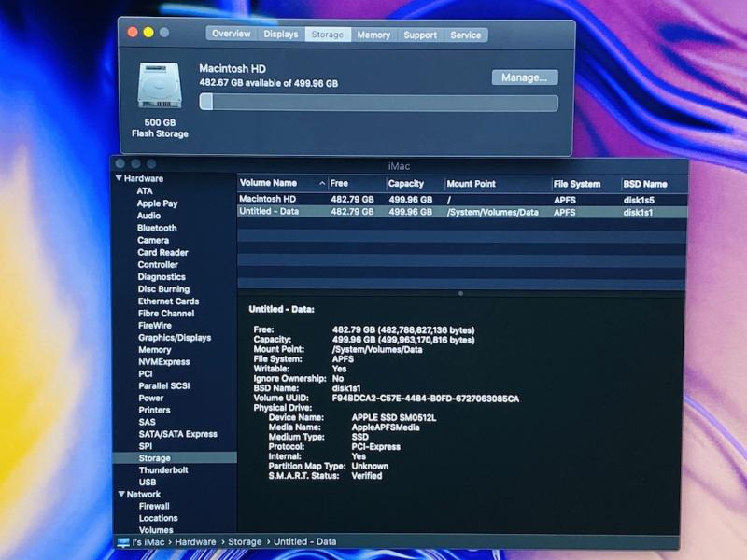The width and height of the screenshot is (747, 560).
Task: Switch to the Overview tab
Action: tap(231, 35)
